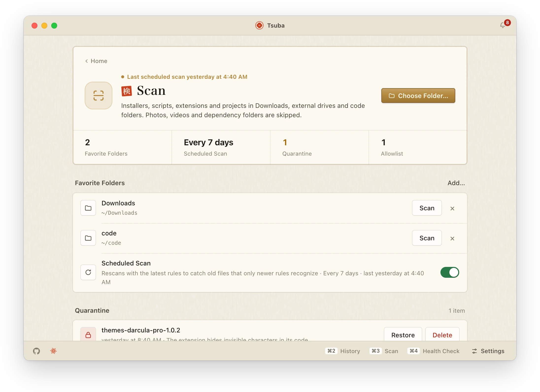Open the Quarantine count tile
Screen dimensions: 540x392
tap(319, 147)
